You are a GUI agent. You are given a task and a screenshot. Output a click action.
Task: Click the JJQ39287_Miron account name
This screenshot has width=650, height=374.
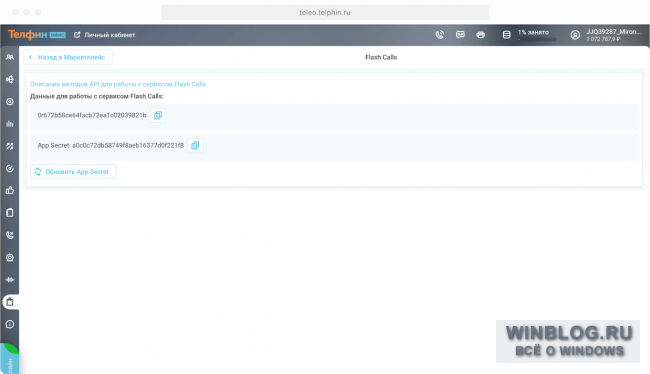pyautogui.click(x=614, y=32)
